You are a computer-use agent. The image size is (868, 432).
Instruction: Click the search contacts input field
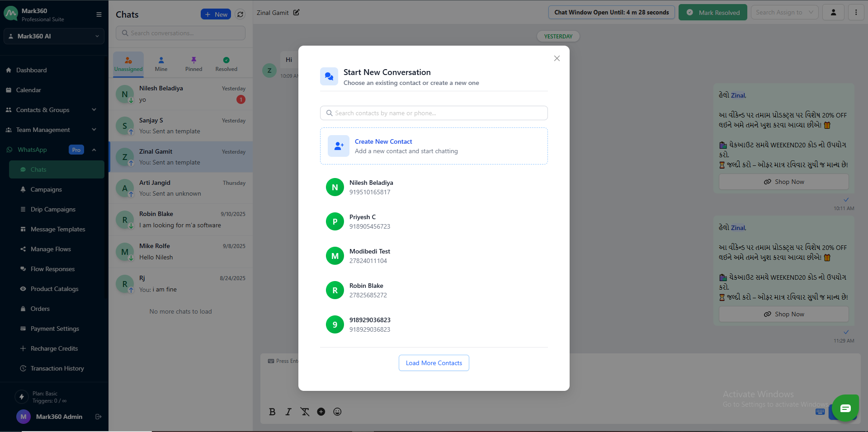click(x=434, y=113)
